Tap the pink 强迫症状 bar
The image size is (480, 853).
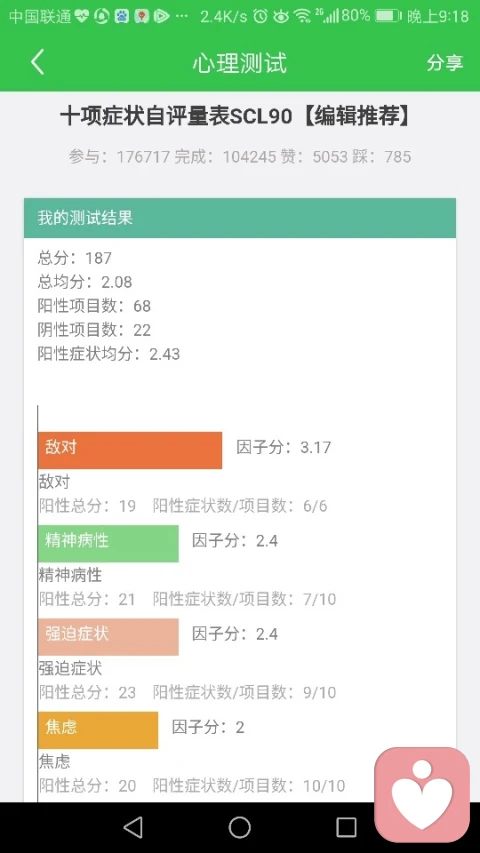(x=108, y=636)
